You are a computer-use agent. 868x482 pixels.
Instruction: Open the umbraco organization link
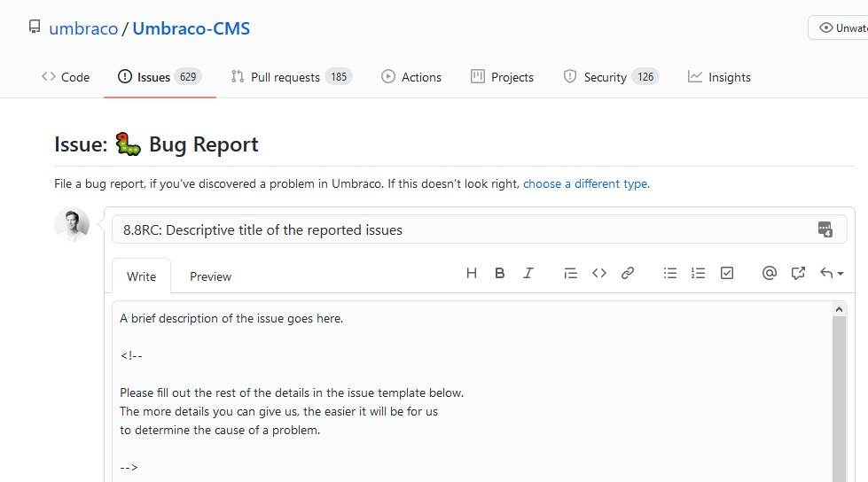[83, 28]
